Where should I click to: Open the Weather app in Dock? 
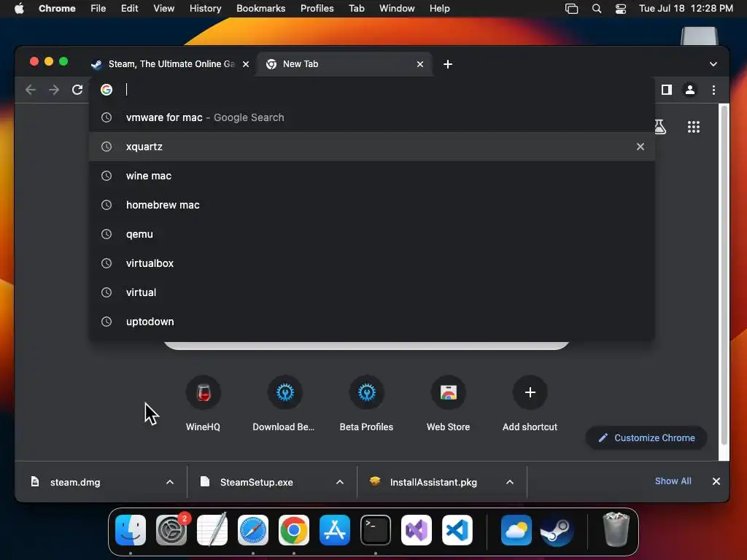(516, 530)
